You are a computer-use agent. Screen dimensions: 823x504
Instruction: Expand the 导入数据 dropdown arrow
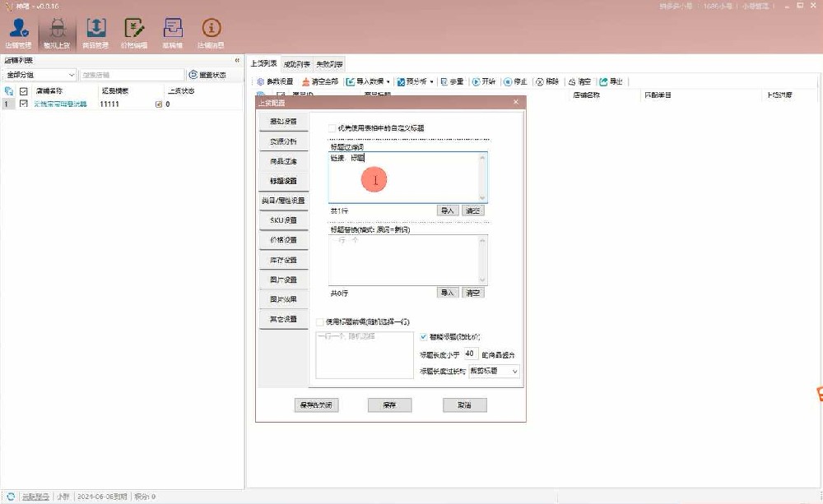click(x=388, y=82)
